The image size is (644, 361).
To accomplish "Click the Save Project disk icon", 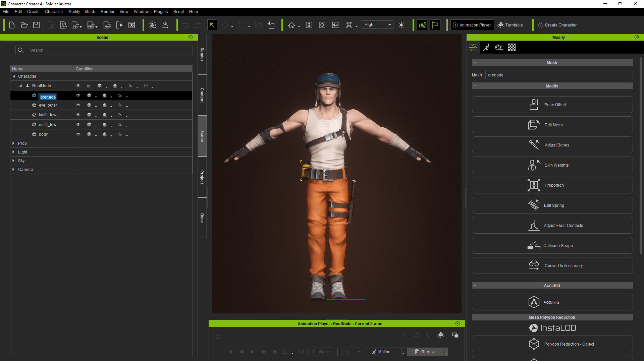I will tap(36, 25).
